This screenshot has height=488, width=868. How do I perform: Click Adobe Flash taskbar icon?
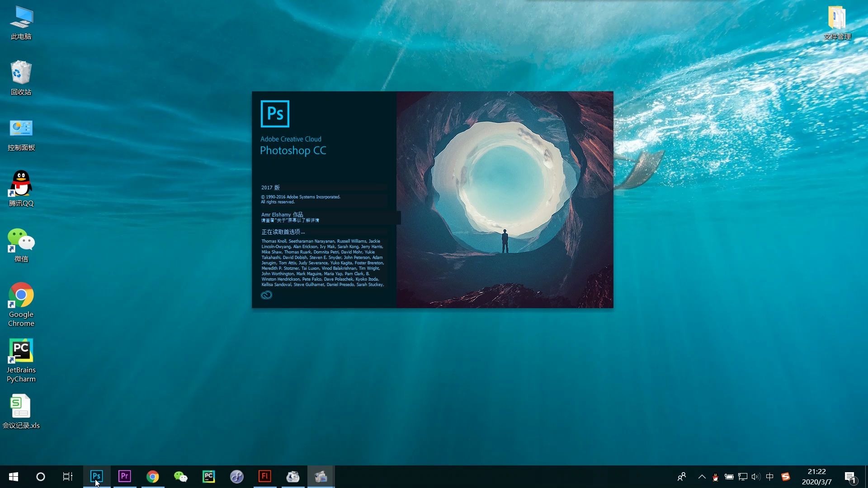(x=264, y=476)
